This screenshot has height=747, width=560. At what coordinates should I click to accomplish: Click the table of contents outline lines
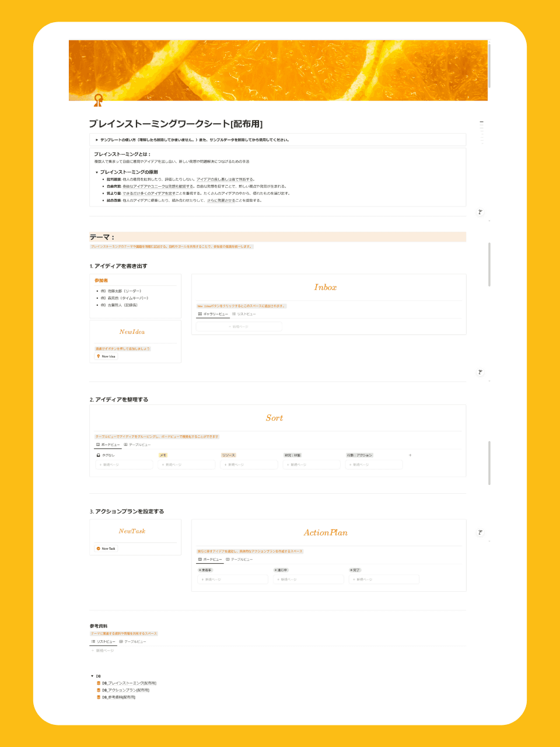pos(481,131)
